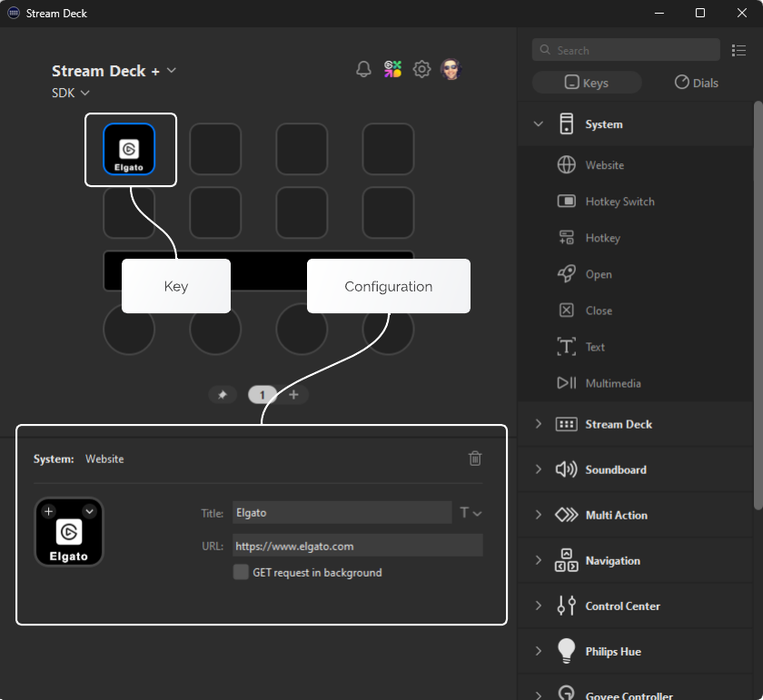763x700 pixels.
Task: Switch to the Dials tab
Action: coord(696,82)
